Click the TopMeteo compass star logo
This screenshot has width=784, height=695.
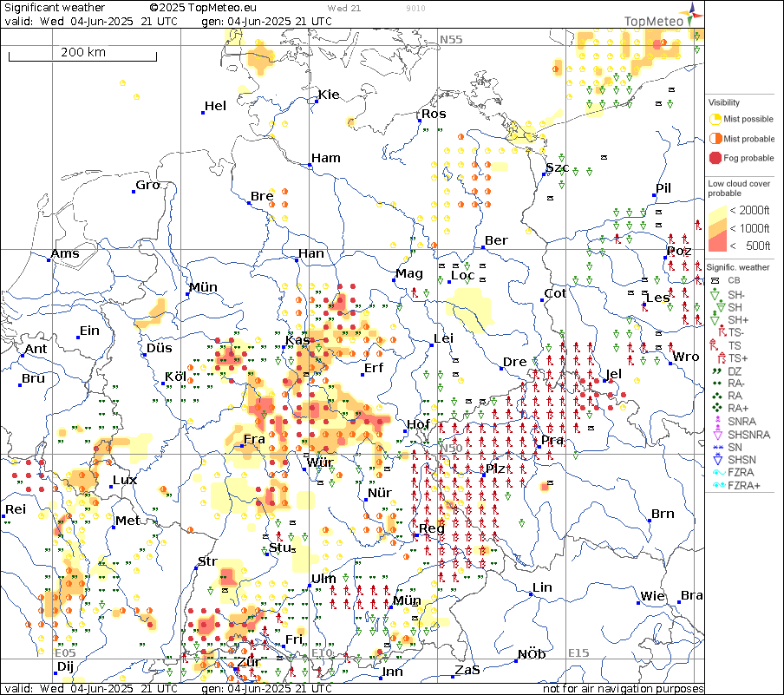click(691, 14)
